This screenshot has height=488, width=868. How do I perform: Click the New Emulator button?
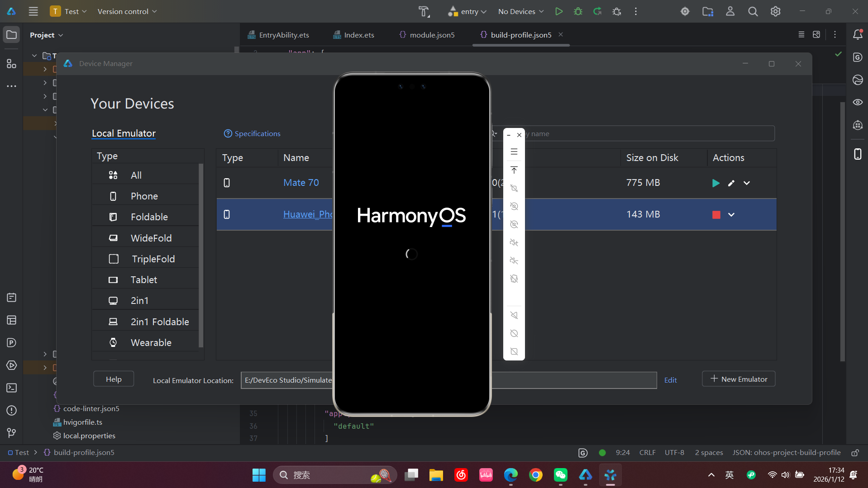(x=738, y=379)
